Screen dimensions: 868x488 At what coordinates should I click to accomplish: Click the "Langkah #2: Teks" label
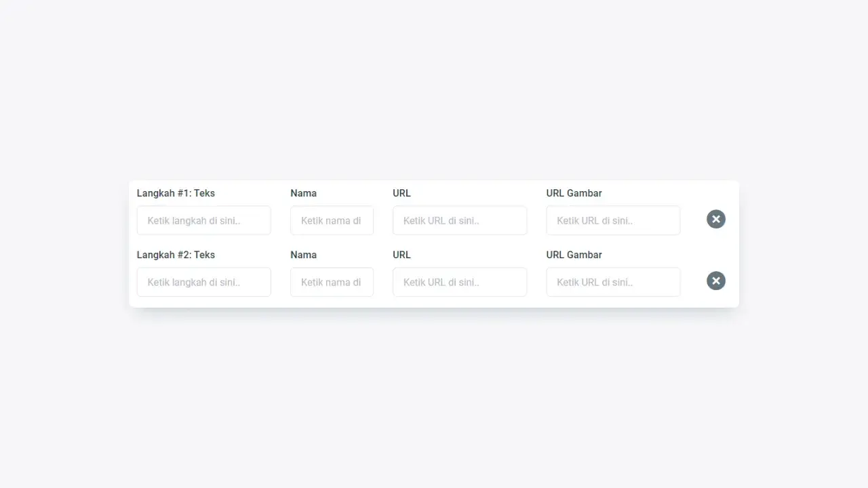click(x=176, y=255)
